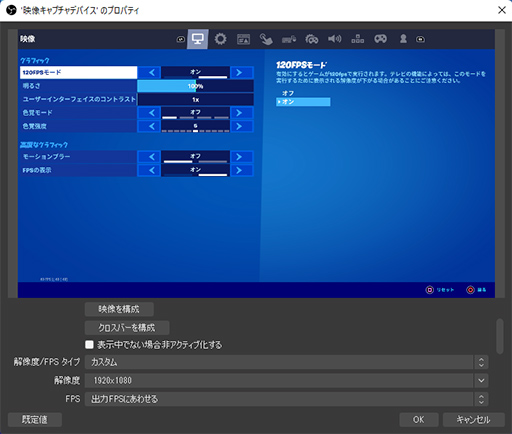Open the account person tab icon
512x434 pixels.
pyautogui.click(x=403, y=39)
